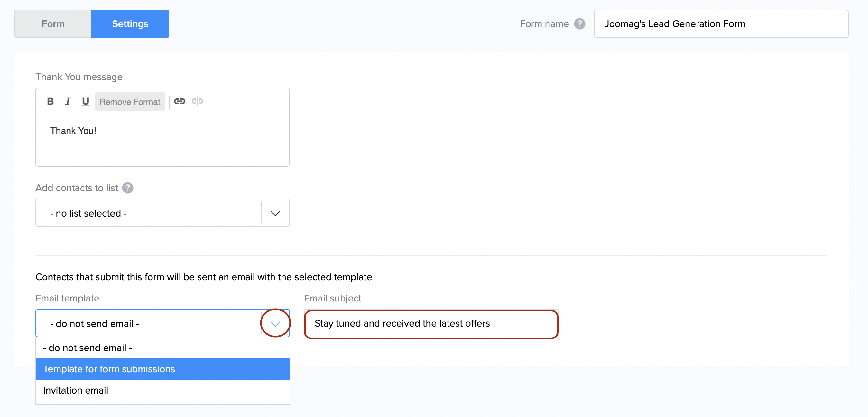Click the insert link icon
The height and width of the screenshot is (417, 868).
pos(180,101)
